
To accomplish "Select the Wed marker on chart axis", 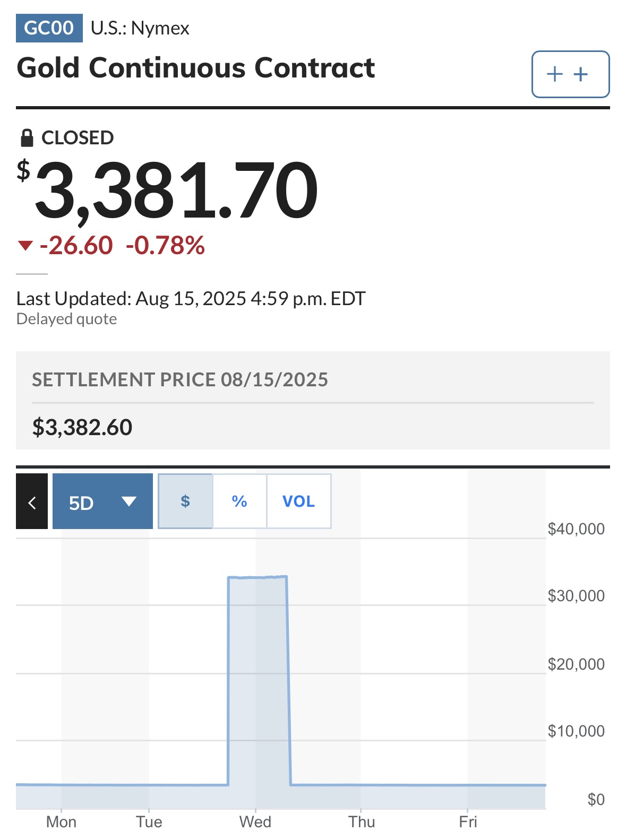I will click(x=255, y=821).
